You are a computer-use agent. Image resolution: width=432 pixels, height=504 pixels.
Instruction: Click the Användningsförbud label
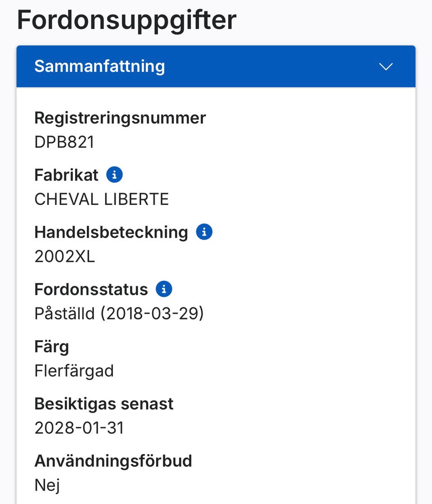(113, 461)
